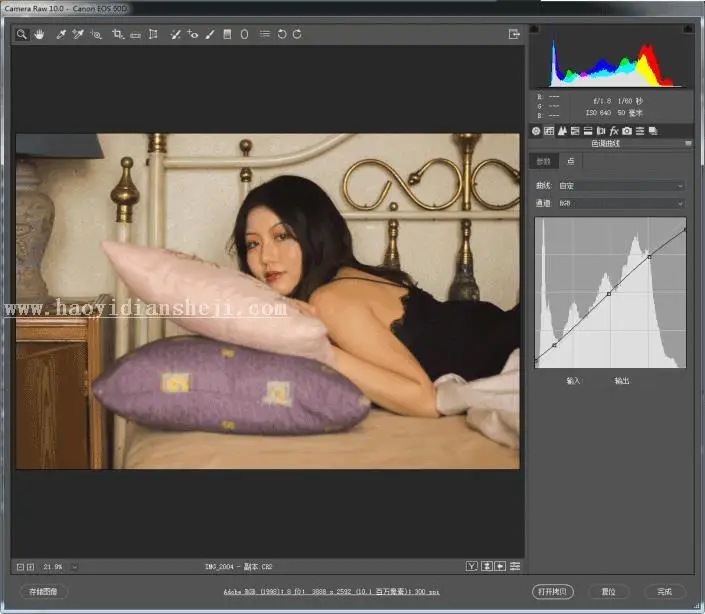Select the Red Eye Removal tool
This screenshot has width=705, height=614.
tap(193, 34)
